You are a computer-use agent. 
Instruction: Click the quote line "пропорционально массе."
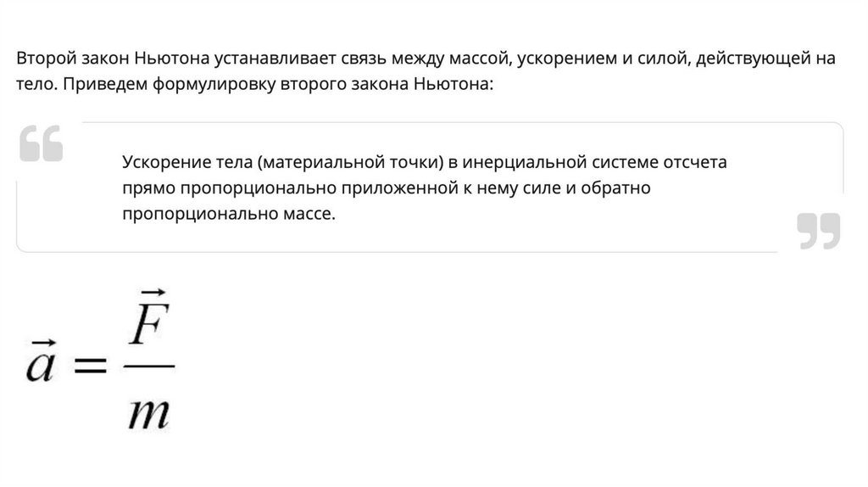tap(229, 214)
